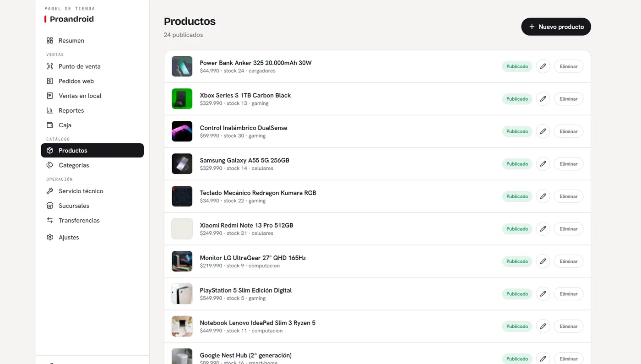This screenshot has height=364, width=641.
Task: Open Categorías in catalog menu
Action: point(92,165)
